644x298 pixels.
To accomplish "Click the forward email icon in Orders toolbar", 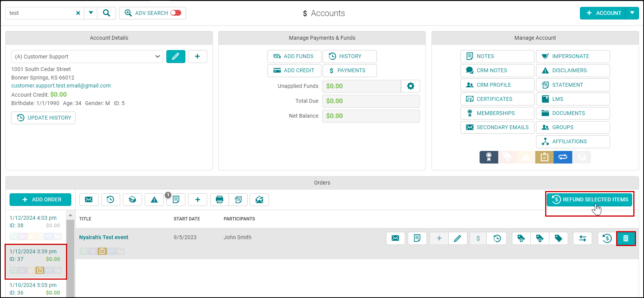I will coord(259,199).
